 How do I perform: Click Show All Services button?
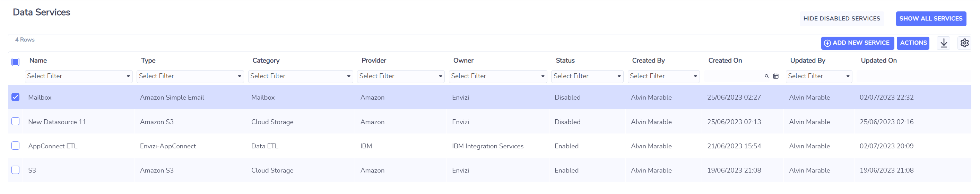pyautogui.click(x=930, y=19)
